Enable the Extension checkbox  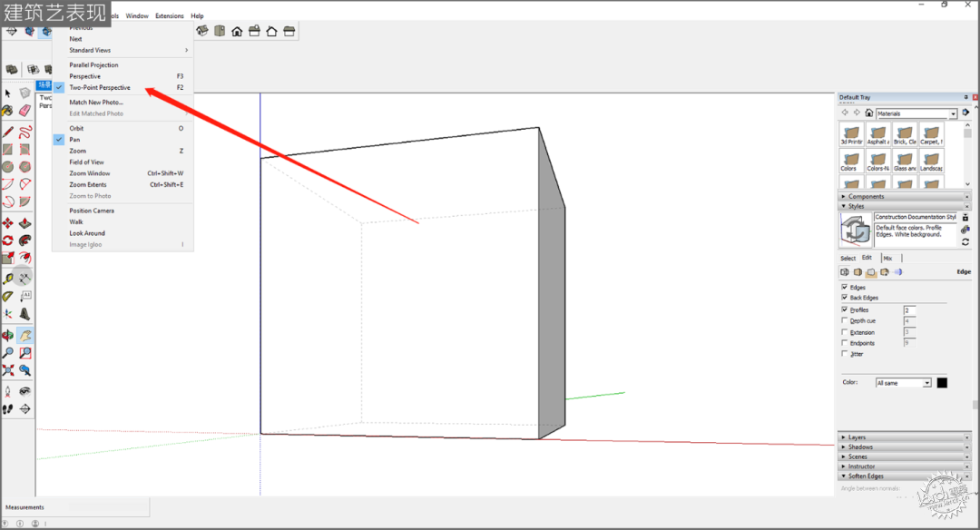[845, 332]
